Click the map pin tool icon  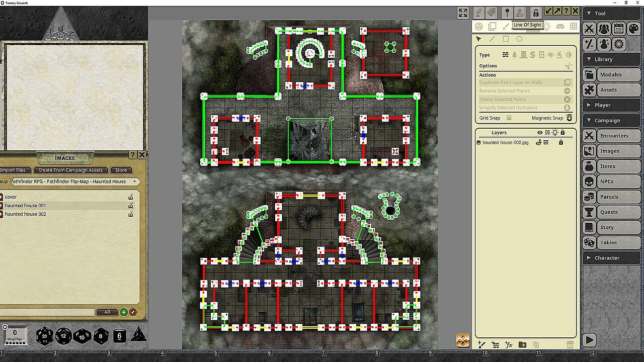[x=507, y=12]
